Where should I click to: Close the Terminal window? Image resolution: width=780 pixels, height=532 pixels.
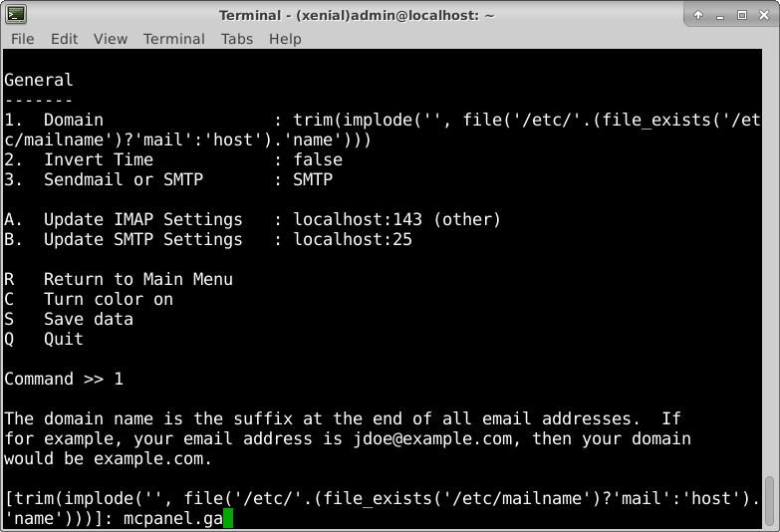coord(763,14)
